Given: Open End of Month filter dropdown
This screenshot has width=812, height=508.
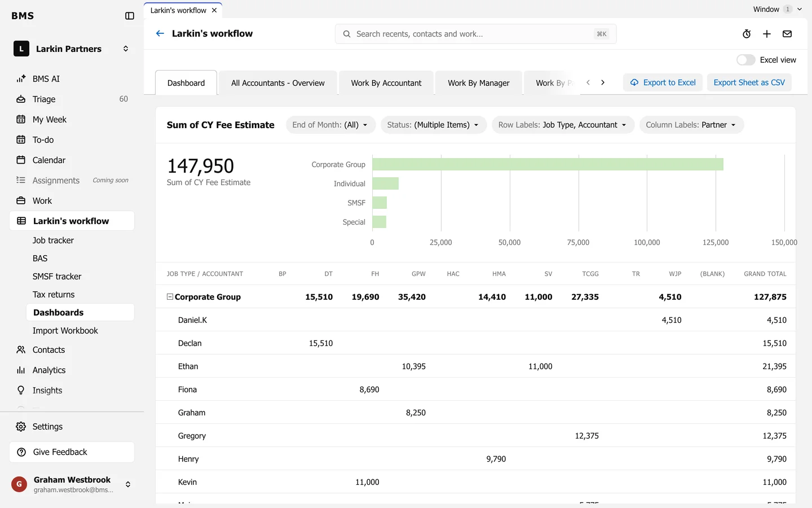Looking at the screenshot, I should [x=330, y=125].
